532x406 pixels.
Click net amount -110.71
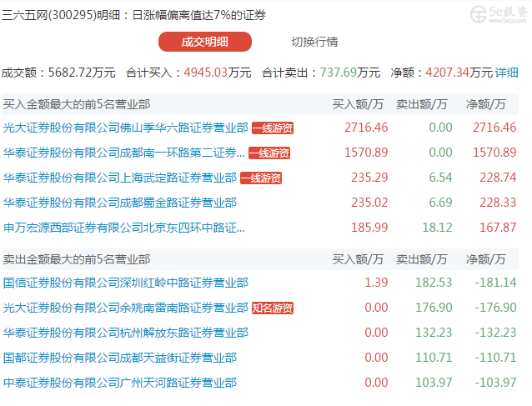pos(495,358)
